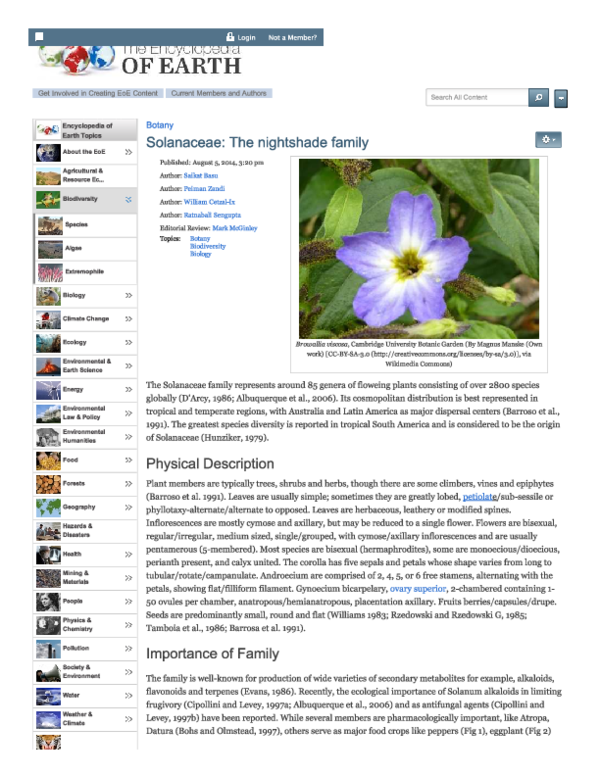The height and width of the screenshot is (776, 600).
Task: Click the search magnifier button
Action: (x=538, y=97)
